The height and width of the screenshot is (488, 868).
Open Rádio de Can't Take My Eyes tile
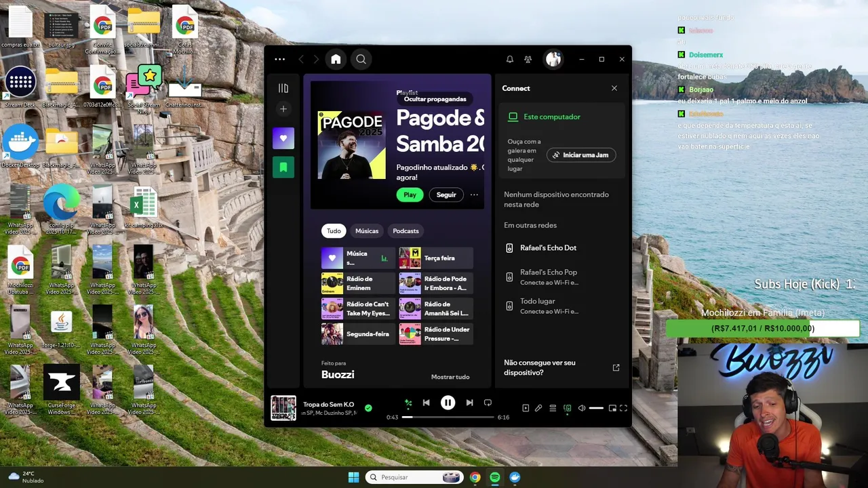[x=358, y=308]
